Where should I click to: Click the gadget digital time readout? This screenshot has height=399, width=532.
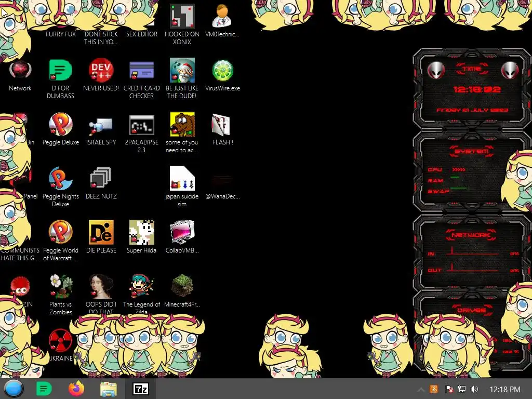tap(477, 89)
